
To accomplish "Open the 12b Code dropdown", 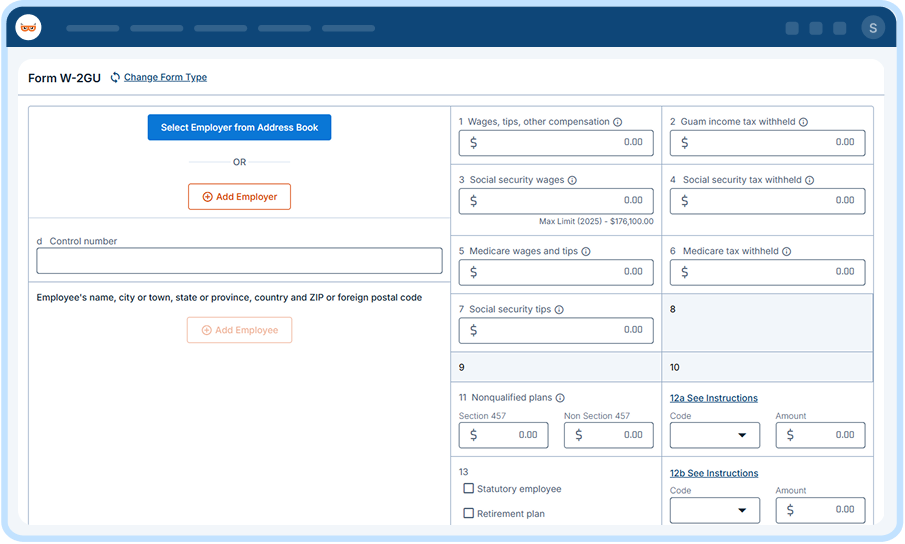I will pyautogui.click(x=715, y=511).
